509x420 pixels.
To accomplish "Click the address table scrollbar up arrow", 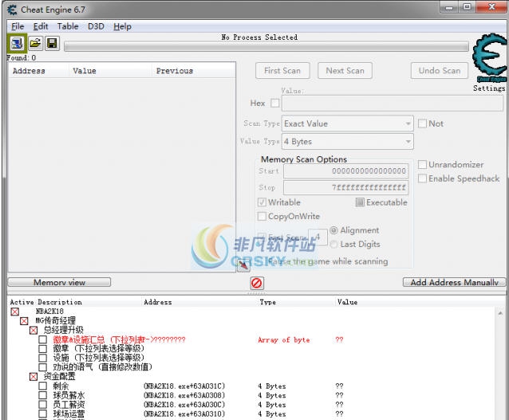I will [500, 312].
